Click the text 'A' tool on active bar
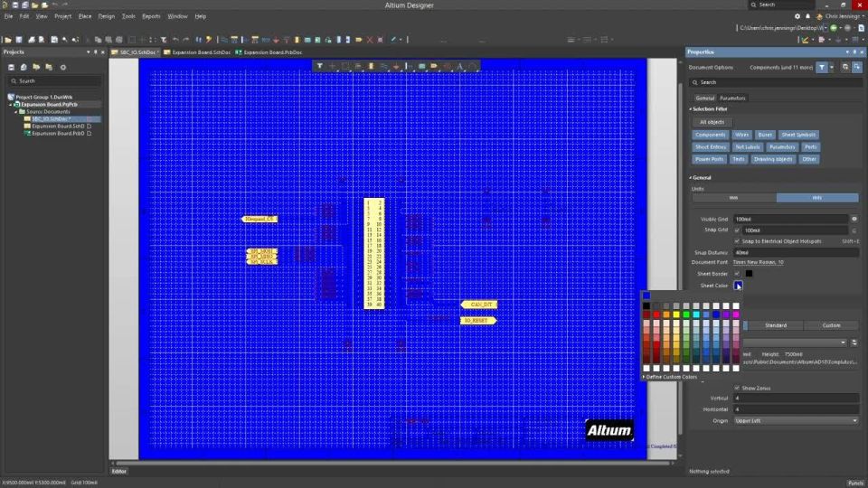This screenshot has height=488, width=868. pyautogui.click(x=459, y=66)
